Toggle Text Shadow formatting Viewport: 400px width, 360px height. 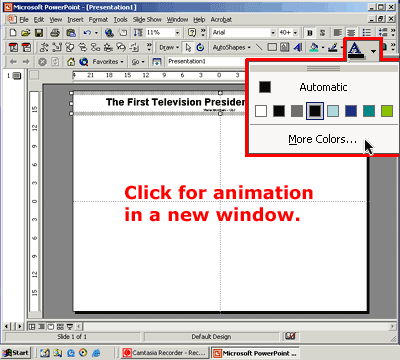pos(322,33)
